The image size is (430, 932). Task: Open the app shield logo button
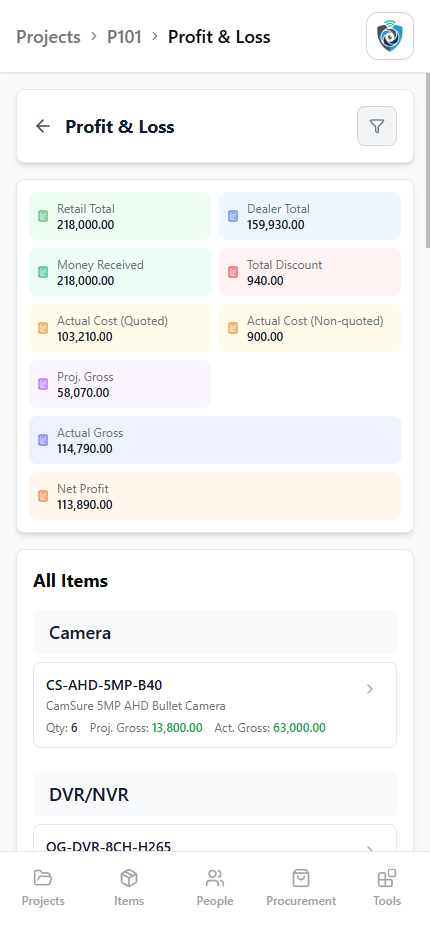point(390,36)
